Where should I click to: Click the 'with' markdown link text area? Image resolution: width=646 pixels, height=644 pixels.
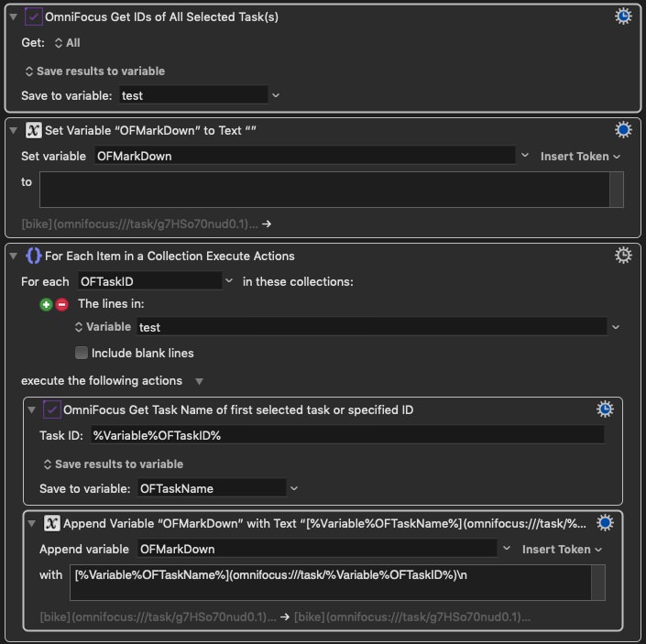[x=331, y=583]
